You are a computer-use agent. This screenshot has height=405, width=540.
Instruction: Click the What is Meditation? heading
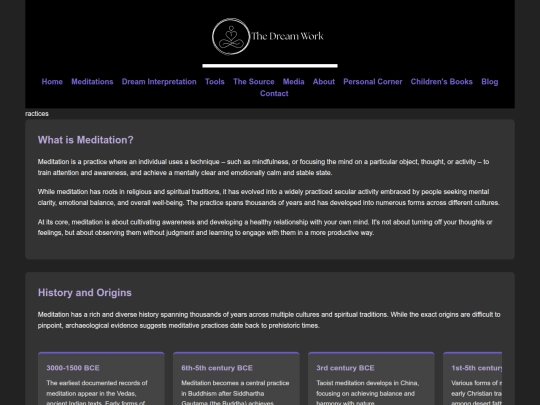85,140
